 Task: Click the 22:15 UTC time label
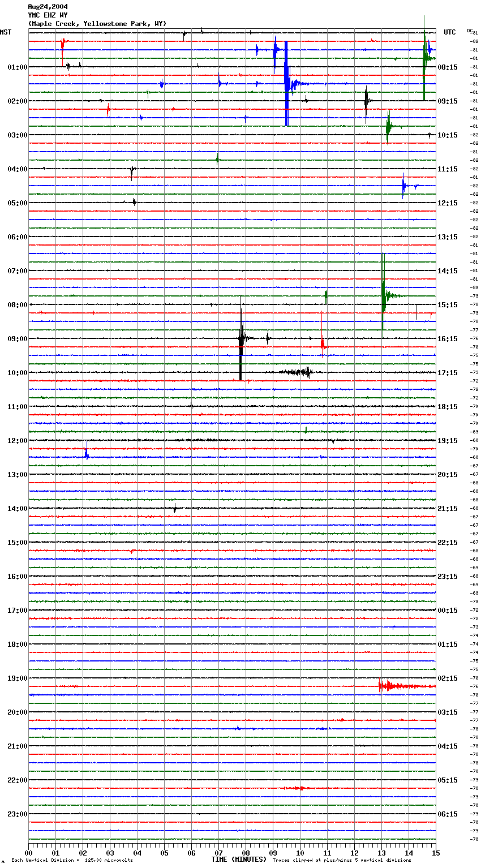448,543
